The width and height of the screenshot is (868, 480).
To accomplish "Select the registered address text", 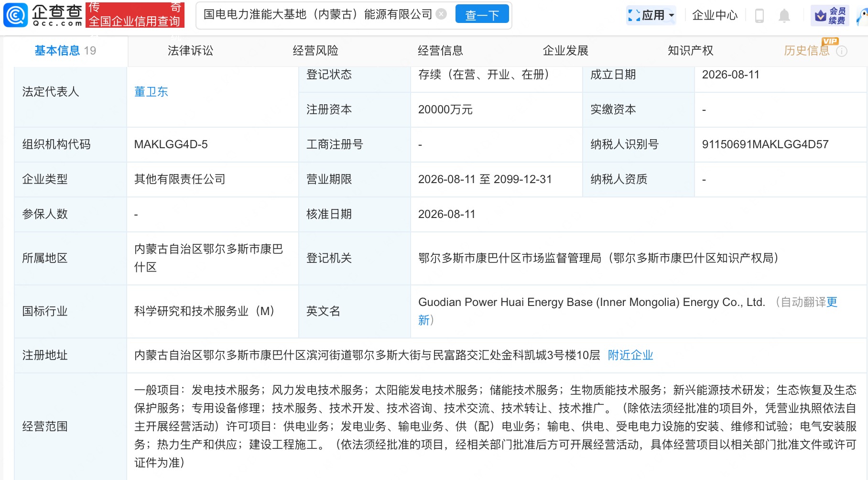I will (x=367, y=355).
